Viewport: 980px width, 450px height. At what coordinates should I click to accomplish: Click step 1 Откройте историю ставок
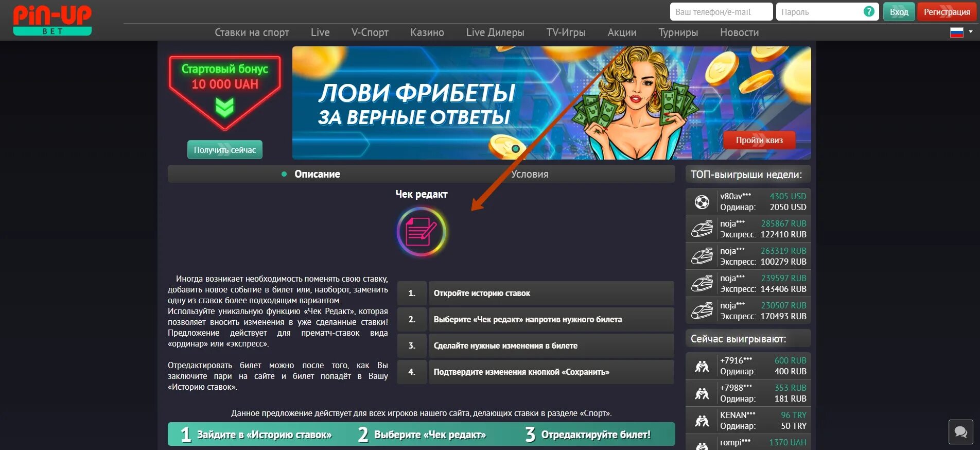(535, 293)
